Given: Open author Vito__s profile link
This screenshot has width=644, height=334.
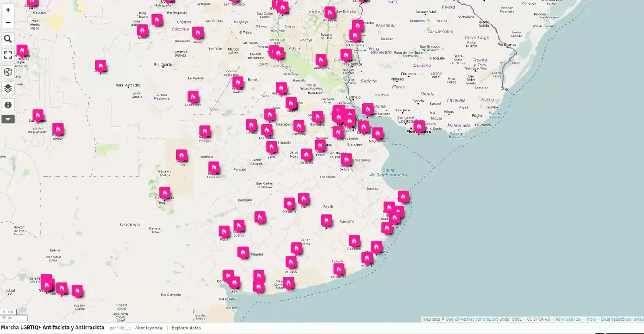Looking at the screenshot, I should [124, 328].
